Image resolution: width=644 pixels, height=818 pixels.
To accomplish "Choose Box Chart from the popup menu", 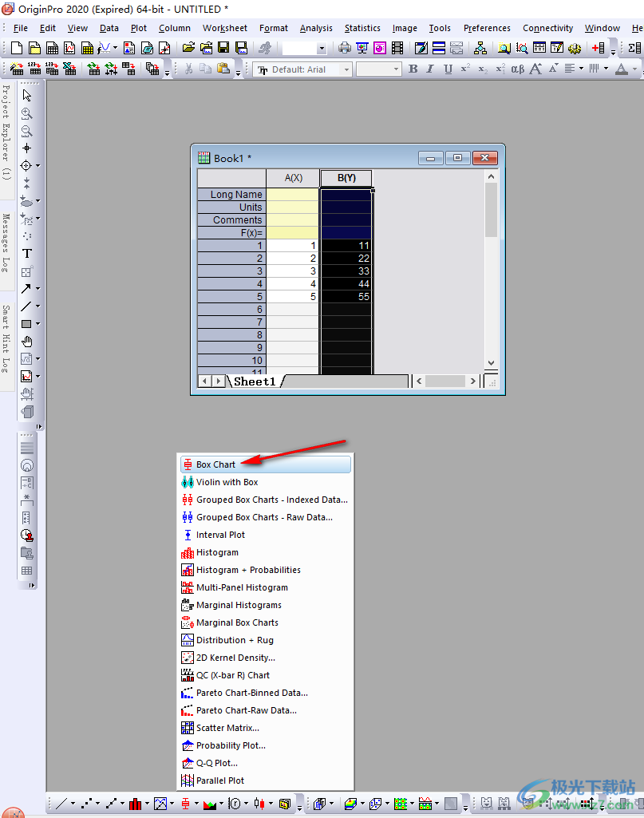I will 266,464.
